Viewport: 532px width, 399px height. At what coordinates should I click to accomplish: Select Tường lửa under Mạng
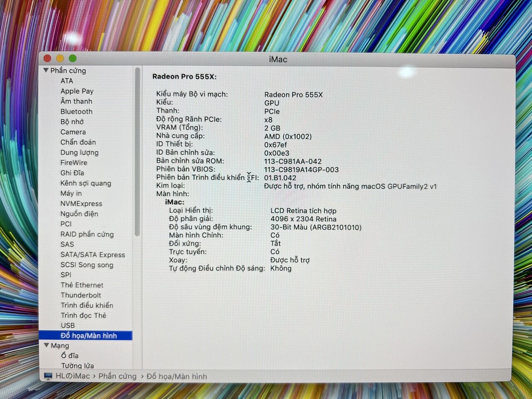[77, 366]
